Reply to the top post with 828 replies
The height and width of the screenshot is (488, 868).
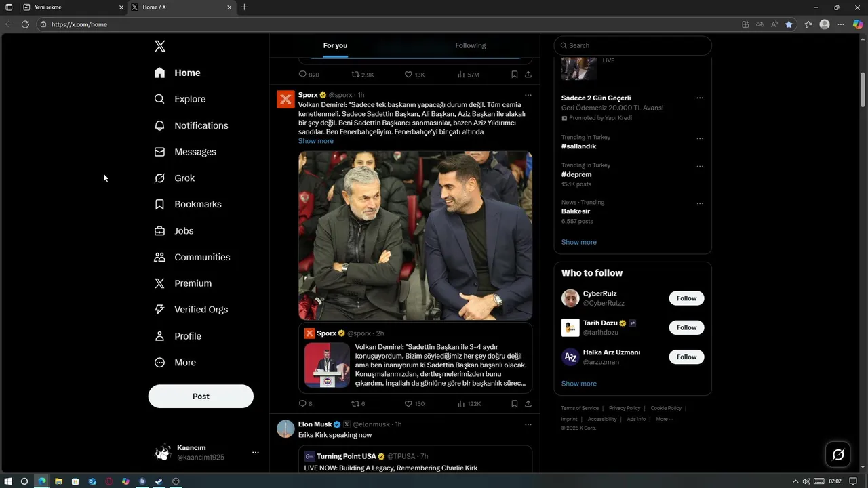[309, 75]
